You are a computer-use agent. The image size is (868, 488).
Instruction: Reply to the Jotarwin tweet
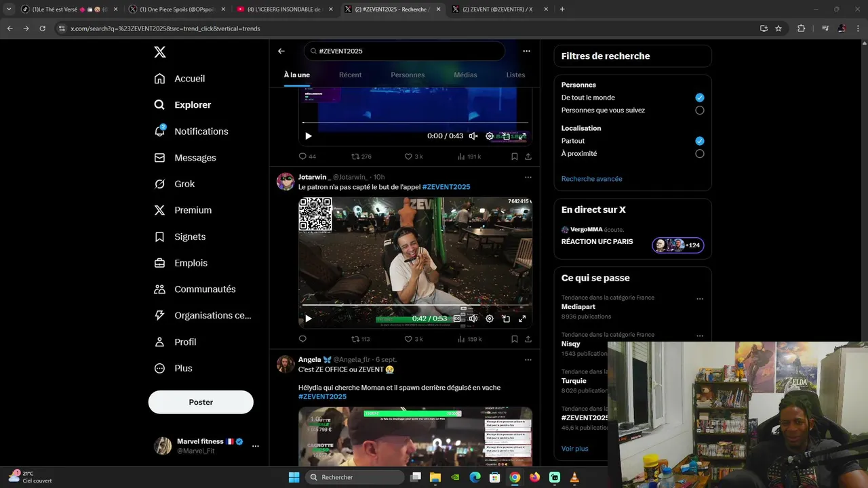(x=302, y=339)
